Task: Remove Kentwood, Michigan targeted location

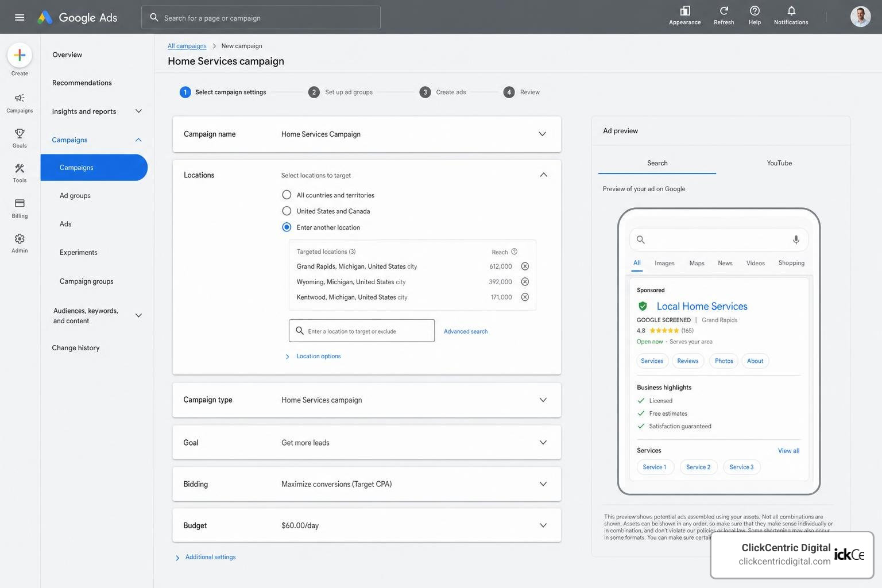Action: click(525, 297)
